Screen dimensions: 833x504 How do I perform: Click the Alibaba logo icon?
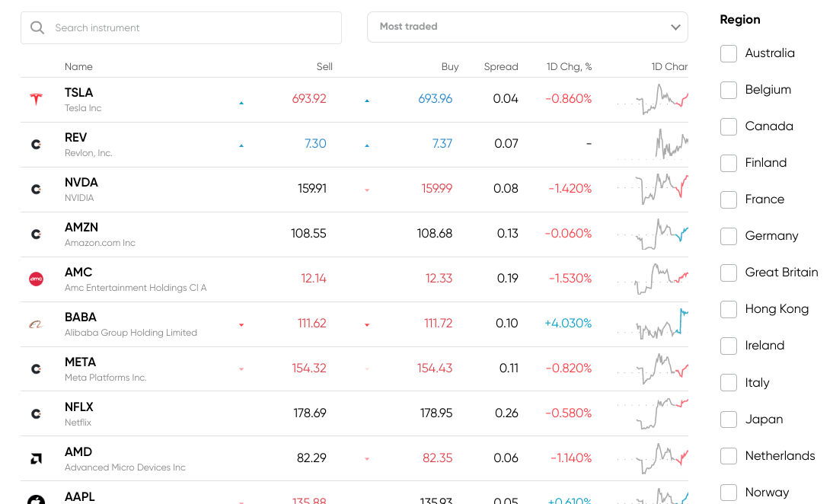(36, 324)
